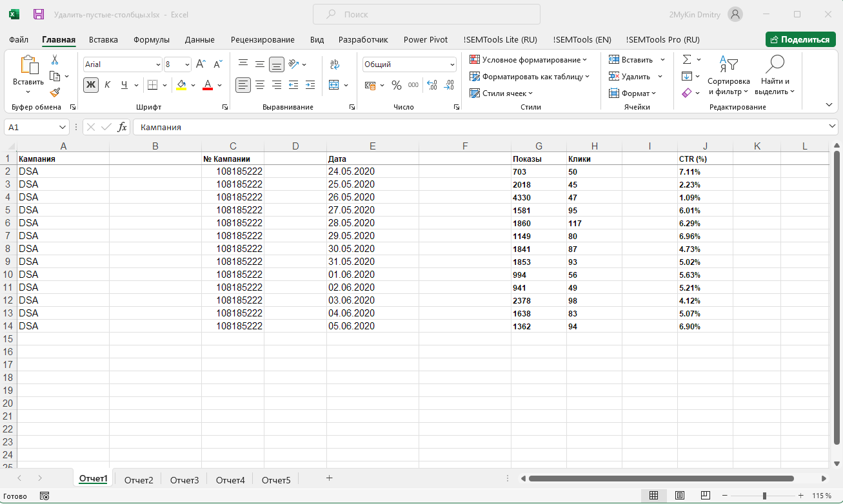Click the Поиск search field
843x504 pixels.
tap(426, 14)
